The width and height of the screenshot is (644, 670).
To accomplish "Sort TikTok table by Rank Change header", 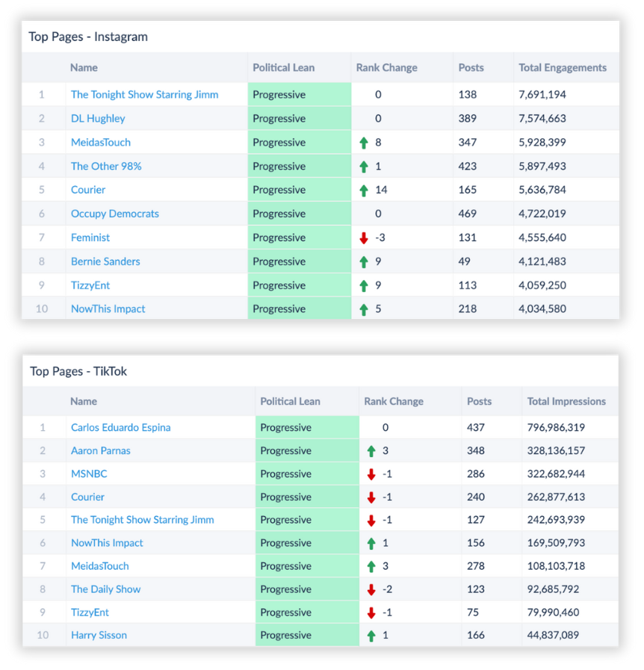I will 394,401.
